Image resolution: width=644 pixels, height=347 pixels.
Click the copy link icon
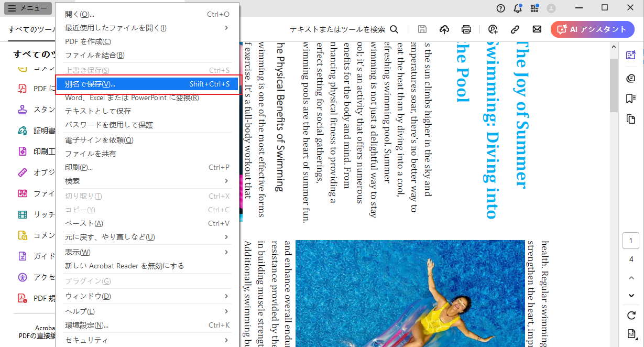tap(515, 29)
